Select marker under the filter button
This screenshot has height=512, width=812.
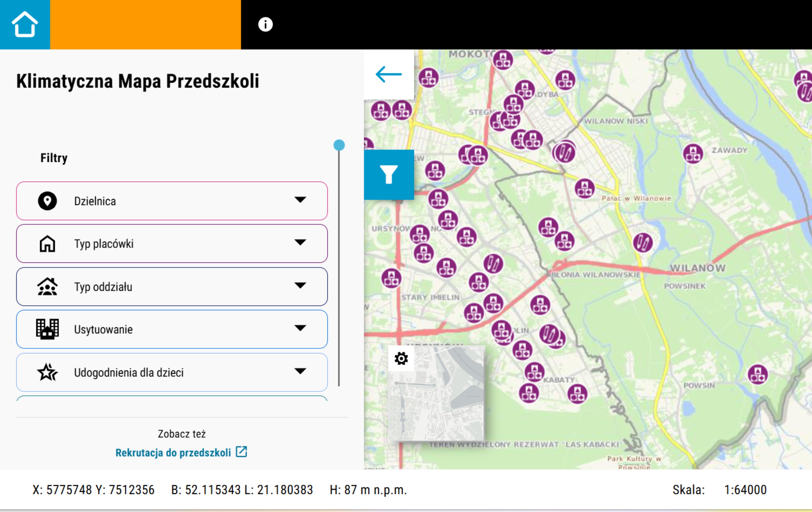click(x=438, y=199)
